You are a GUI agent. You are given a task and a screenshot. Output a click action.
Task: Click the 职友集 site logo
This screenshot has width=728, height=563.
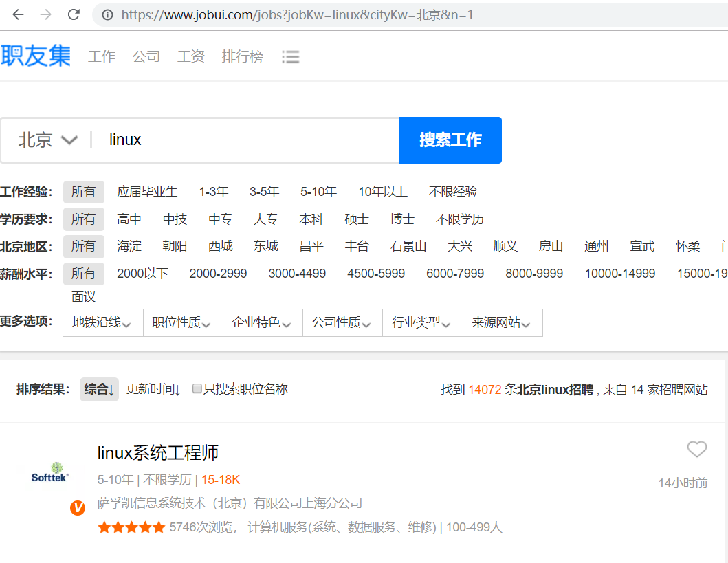(36, 55)
